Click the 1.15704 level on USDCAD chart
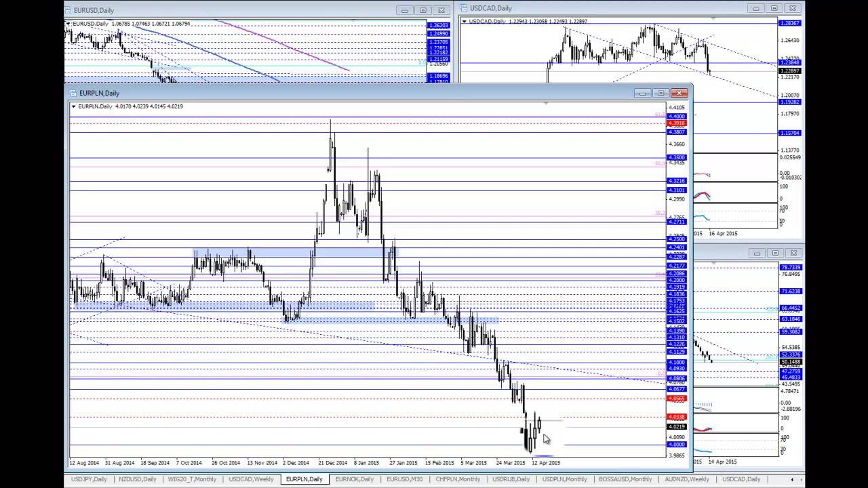The height and width of the screenshot is (488, 868). [x=791, y=133]
